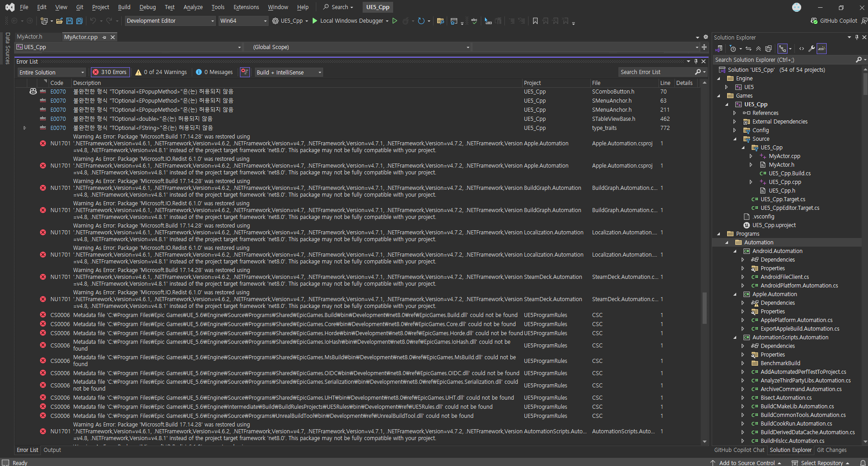Toggle the 0 Messages filter

pyautogui.click(x=214, y=72)
